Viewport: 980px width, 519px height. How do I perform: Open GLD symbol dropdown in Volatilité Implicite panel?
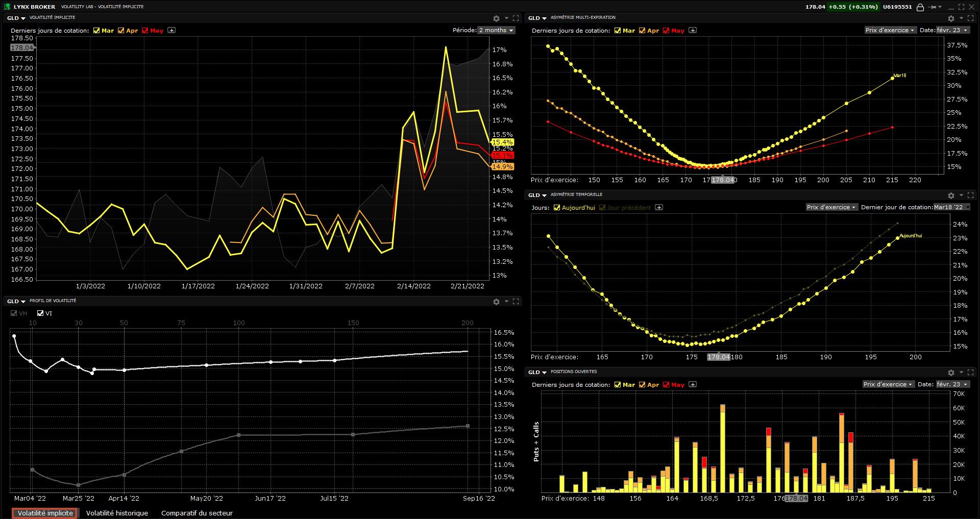[x=16, y=18]
